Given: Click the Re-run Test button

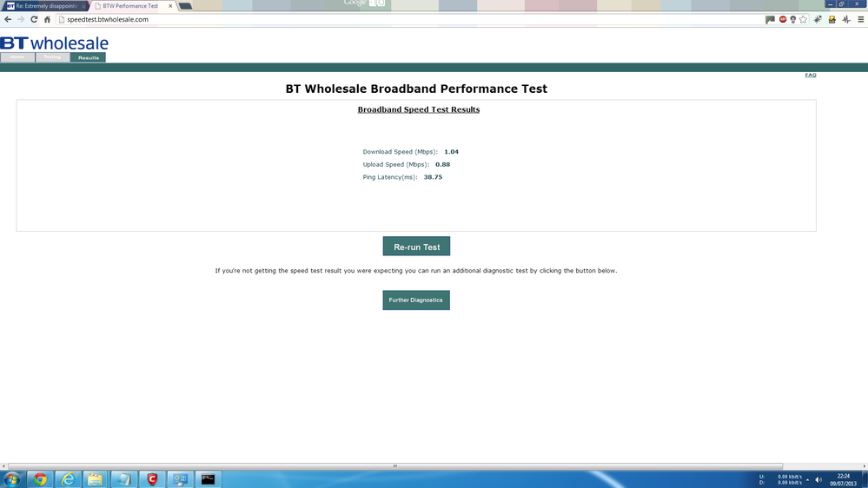Looking at the screenshot, I should coord(416,247).
